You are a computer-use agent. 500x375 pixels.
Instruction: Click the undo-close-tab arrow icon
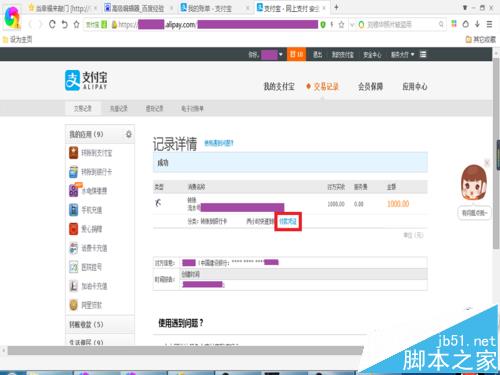(65, 24)
